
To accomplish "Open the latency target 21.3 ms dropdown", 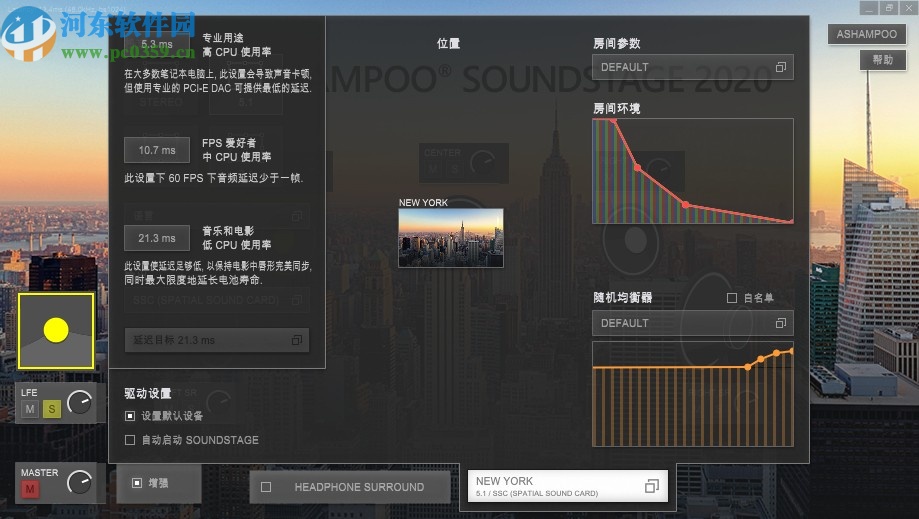I will click(x=217, y=340).
